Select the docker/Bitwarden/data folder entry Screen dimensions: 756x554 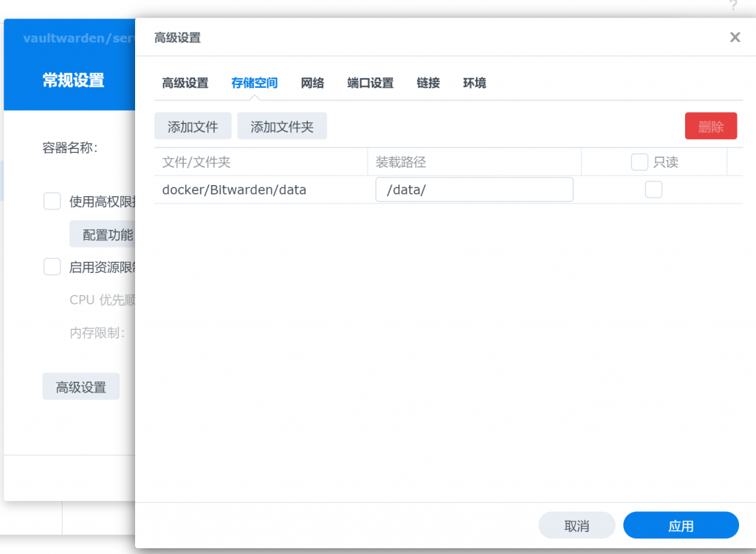click(x=234, y=190)
